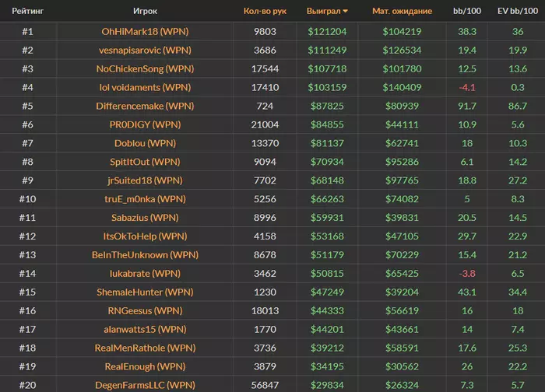The height and width of the screenshot is (392, 545).
Task: Open player Differencemake (WPN)
Action: [145, 106]
